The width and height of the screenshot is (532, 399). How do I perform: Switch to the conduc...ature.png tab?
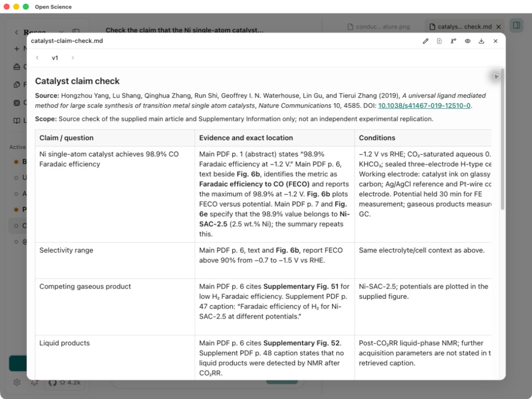[x=379, y=26]
